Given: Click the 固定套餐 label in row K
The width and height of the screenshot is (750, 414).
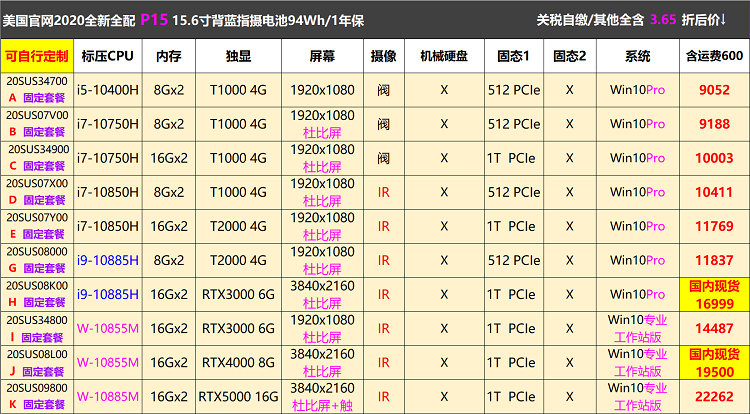Looking at the screenshot, I should [44, 404].
